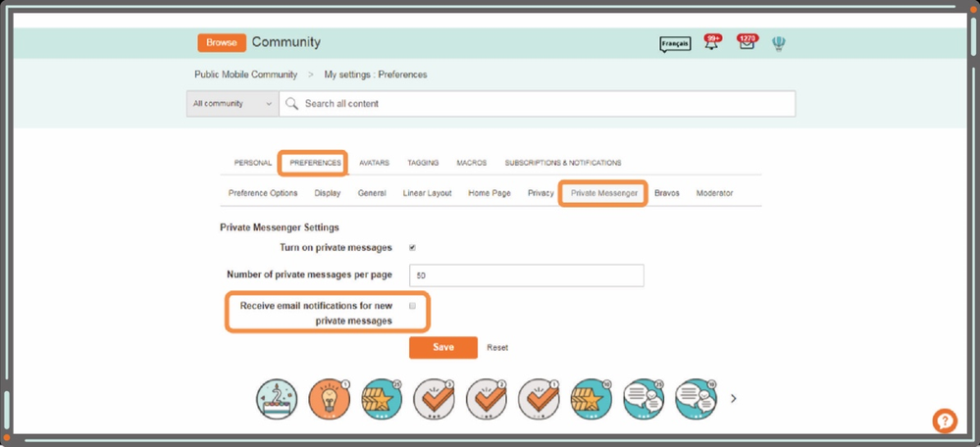The image size is (980, 447).
Task: Switch language using the Français icon
Action: pyautogui.click(x=675, y=44)
